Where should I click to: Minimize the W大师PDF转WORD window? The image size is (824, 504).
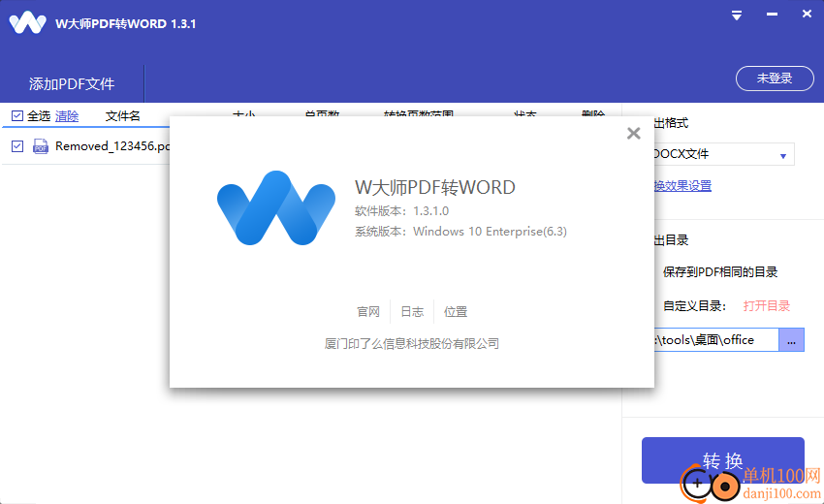772,15
